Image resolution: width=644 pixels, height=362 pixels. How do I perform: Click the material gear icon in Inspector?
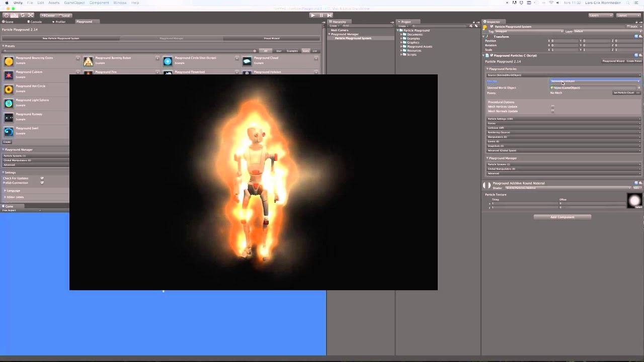pos(640,183)
